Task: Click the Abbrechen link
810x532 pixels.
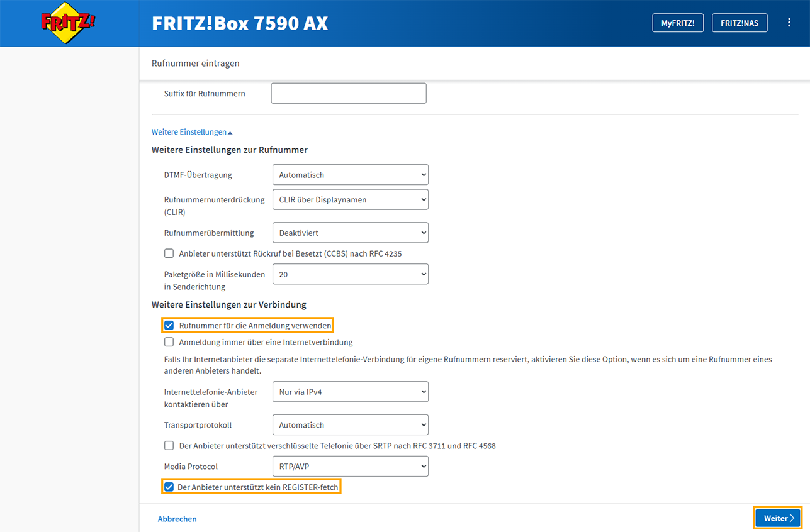Action: pyautogui.click(x=177, y=519)
